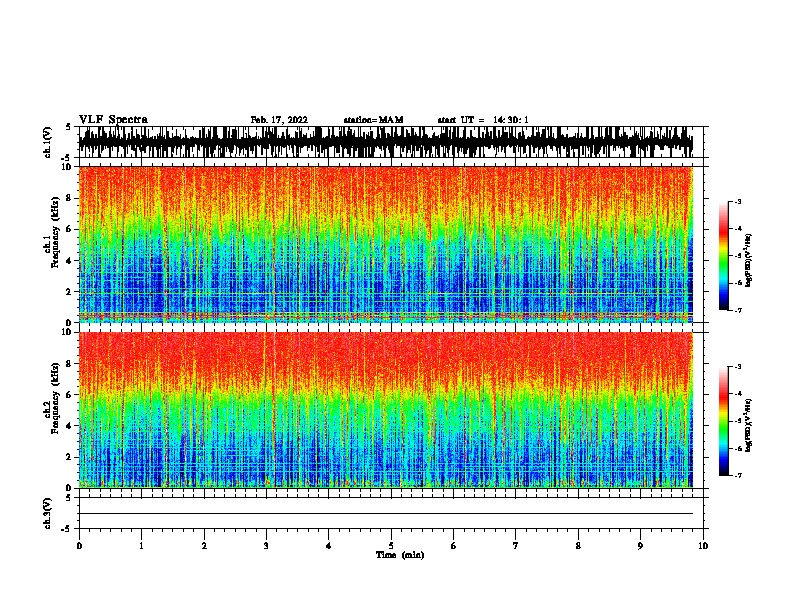Click the ch.2 spectrogram color bar

pos(723,421)
